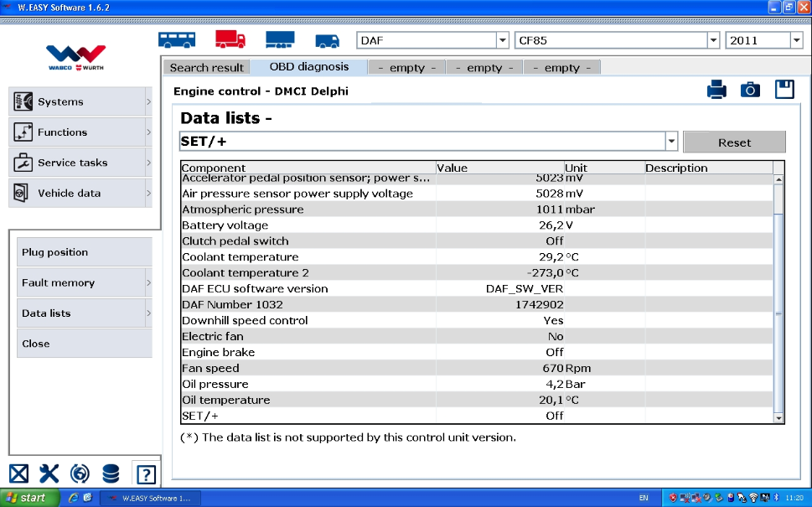Select the van vehicle type icon
The width and height of the screenshot is (812, 507).
click(328, 41)
